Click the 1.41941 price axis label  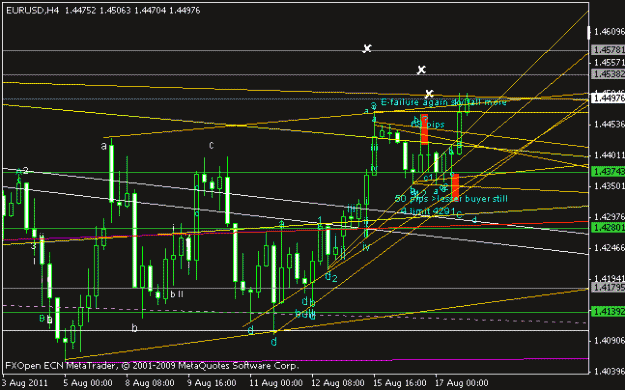pos(609,278)
